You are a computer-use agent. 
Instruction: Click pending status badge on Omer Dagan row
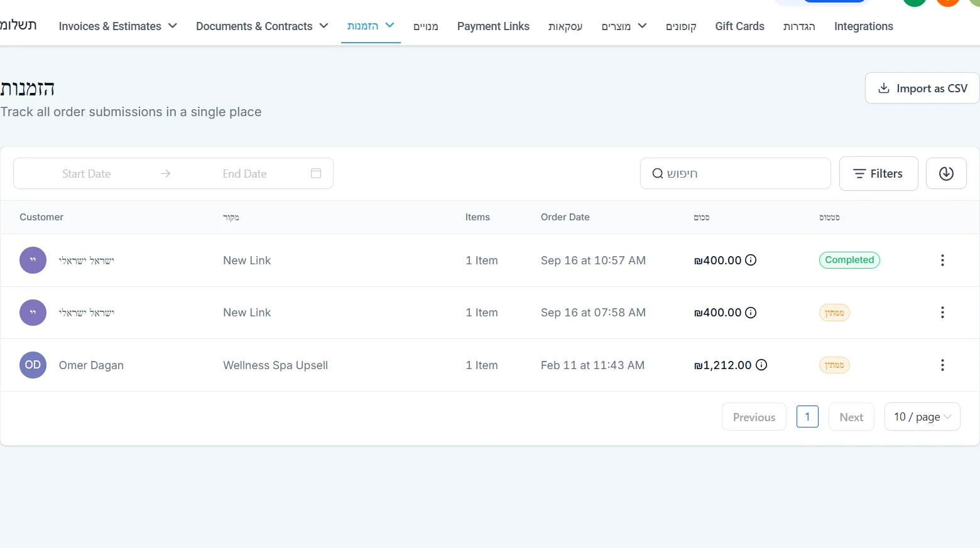pos(834,365)
